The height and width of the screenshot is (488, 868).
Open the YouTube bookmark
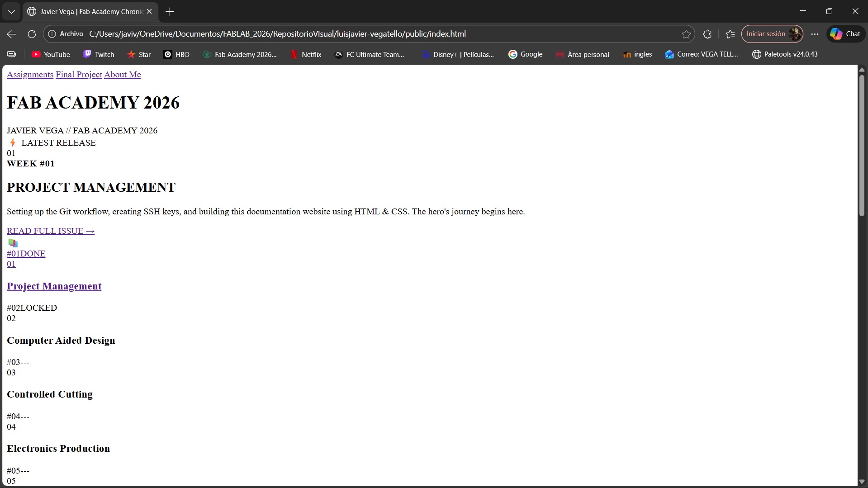point(51,54)
